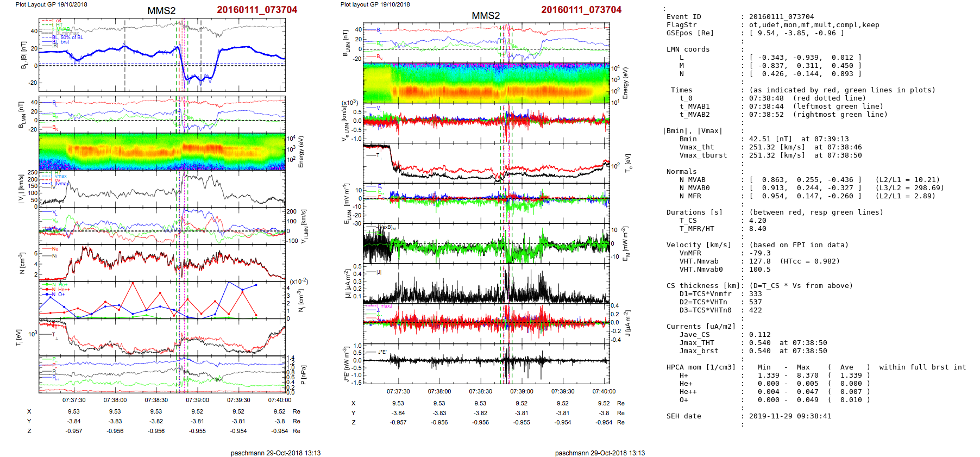
Task: Click the HPCA mom [1/cm3] heading
Action: pyautogui.click(x=701, y=367)
